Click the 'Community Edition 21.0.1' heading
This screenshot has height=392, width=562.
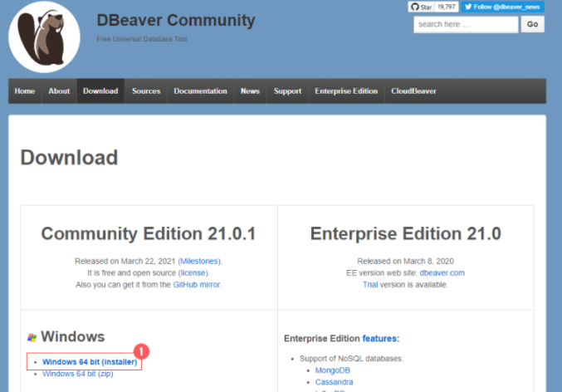click(x=149, y=234)
